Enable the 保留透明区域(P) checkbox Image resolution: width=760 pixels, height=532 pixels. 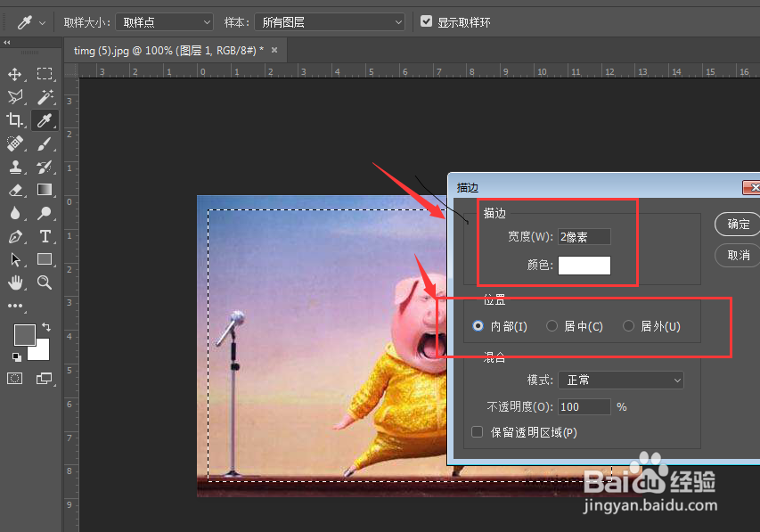(477, 431)
